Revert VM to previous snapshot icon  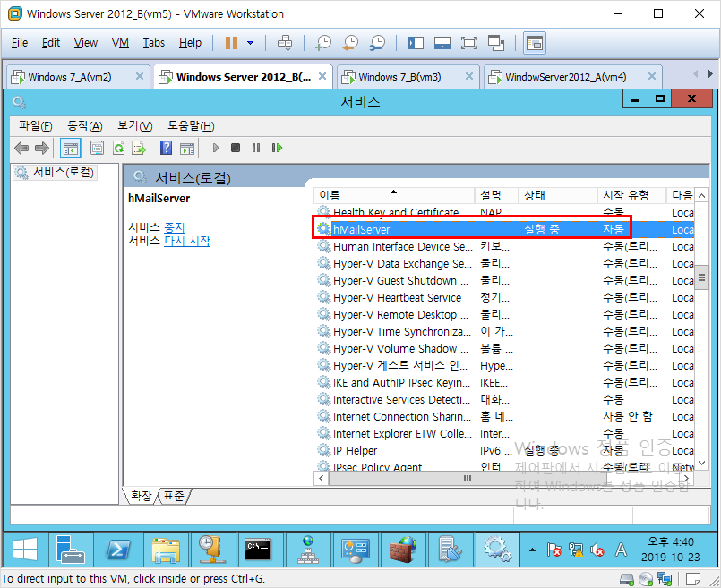coord(350,43)
